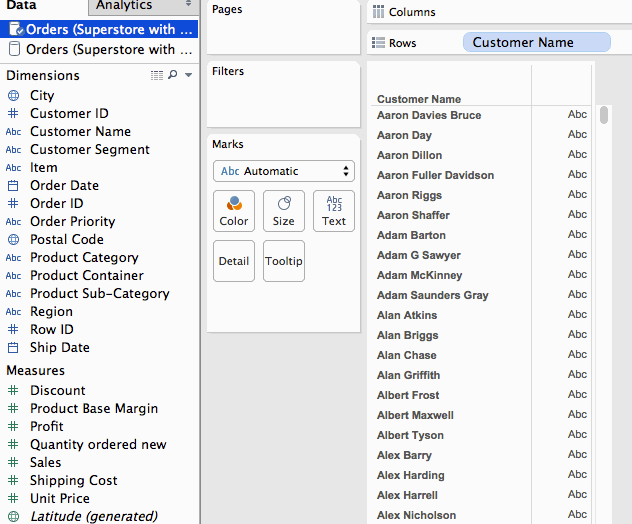Click the Customer Name pill on Rows
The height and width of the screenshot is (524, 632).
(536, 43)
